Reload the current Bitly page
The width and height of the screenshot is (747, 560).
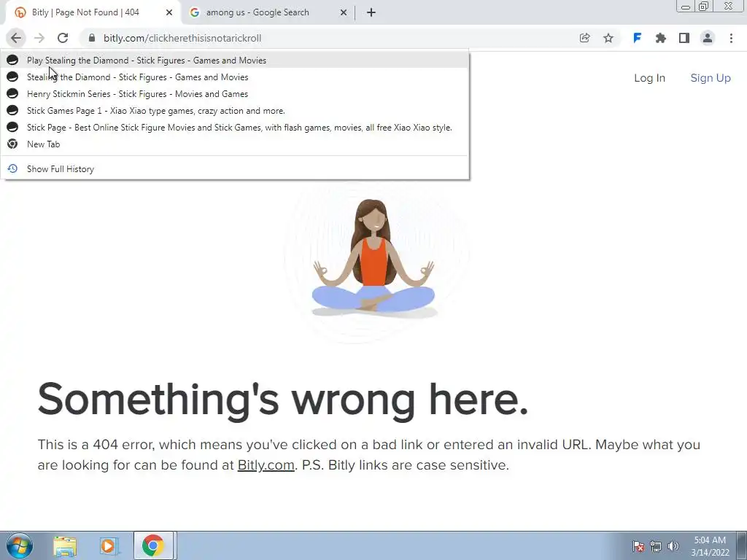coord(63,38)
